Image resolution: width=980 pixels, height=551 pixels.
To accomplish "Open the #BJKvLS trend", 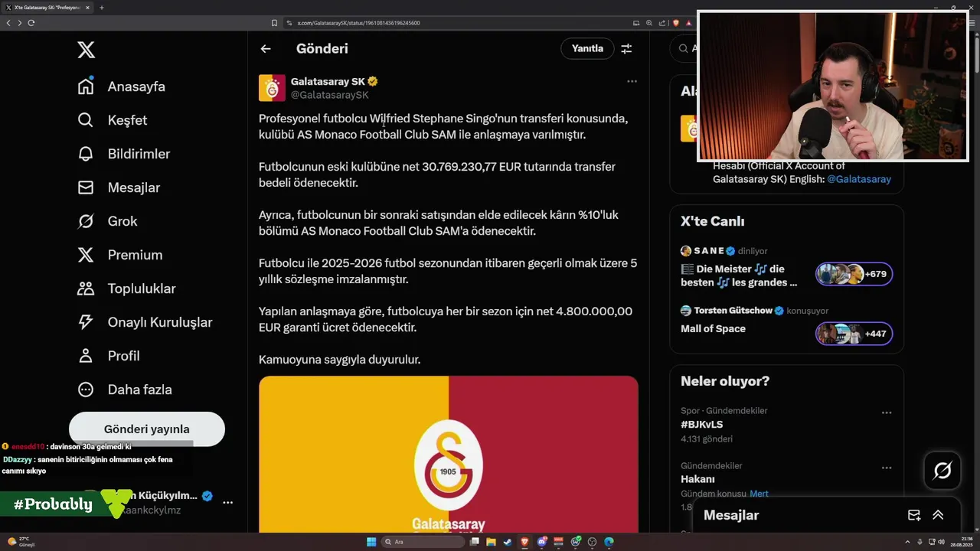I will pyautogui.click(x=701, y=424).
